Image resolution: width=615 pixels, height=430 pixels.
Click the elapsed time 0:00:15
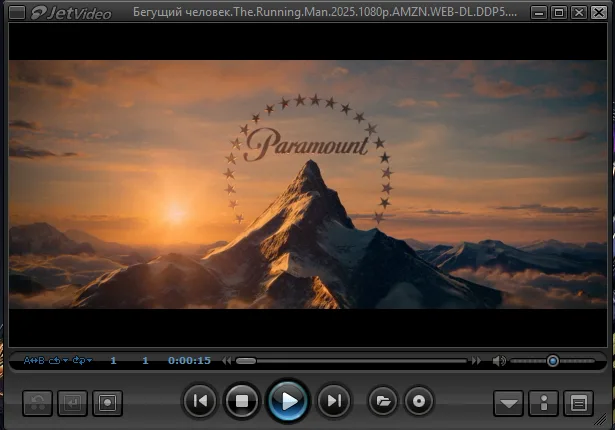(x=189, y=360)
